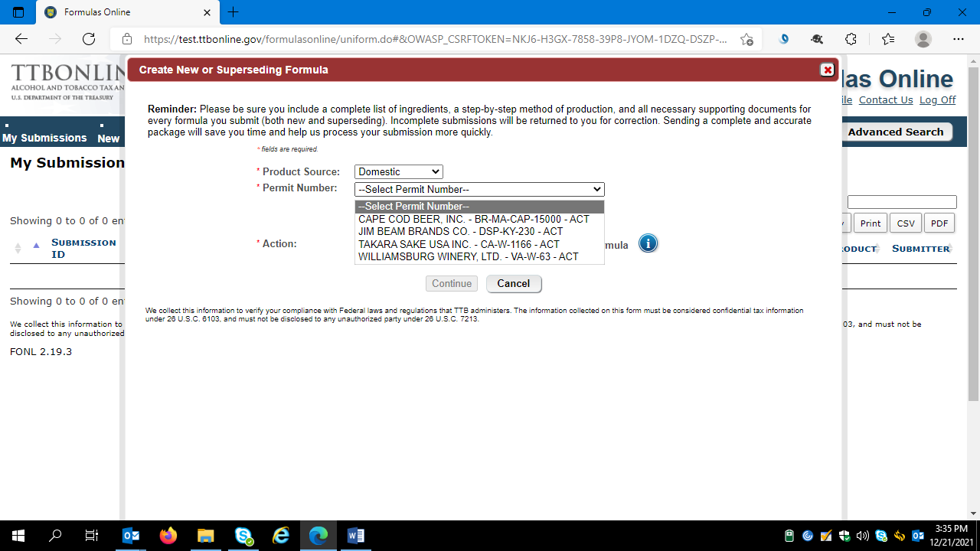Open File Explorer from the taskbar
Image resolution: width=980 pixels, height=551 pixels.
pyautogui.click(x=206, y=536)
